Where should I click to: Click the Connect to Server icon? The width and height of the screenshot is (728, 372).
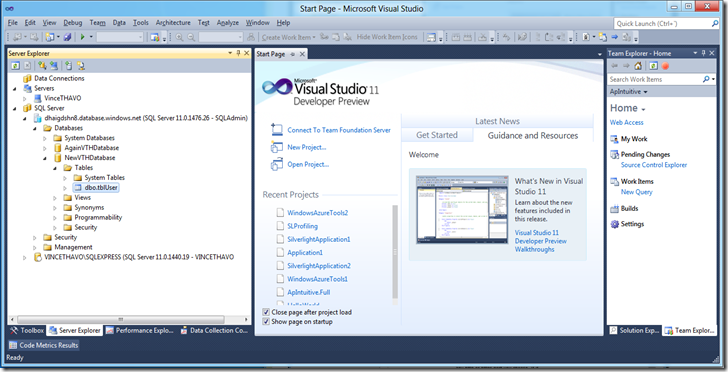point(54,66)
